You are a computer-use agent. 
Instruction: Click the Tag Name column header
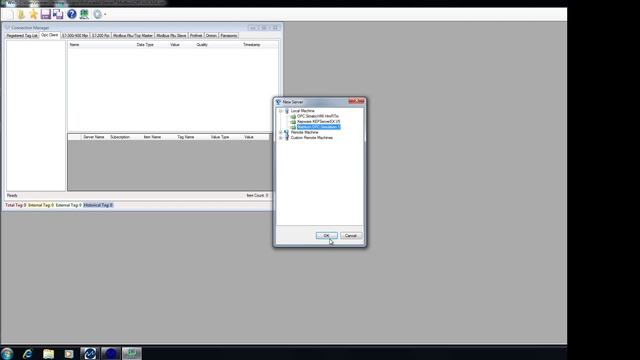(186, 137)
